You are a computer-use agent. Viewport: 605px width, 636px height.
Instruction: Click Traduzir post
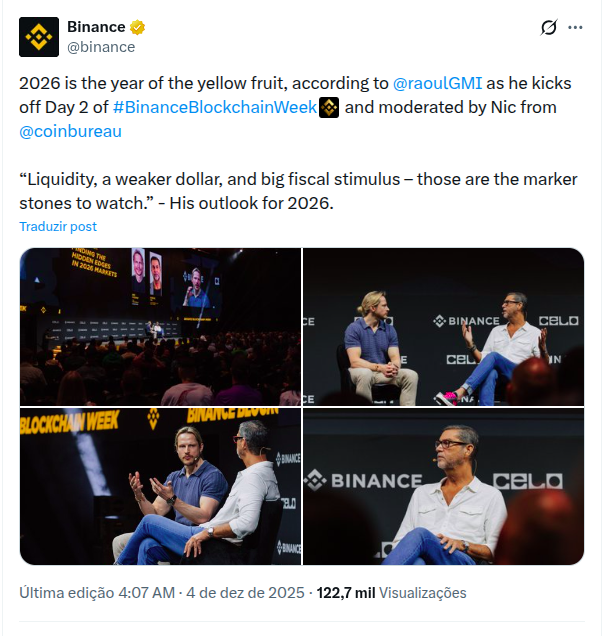pos(58,227)
